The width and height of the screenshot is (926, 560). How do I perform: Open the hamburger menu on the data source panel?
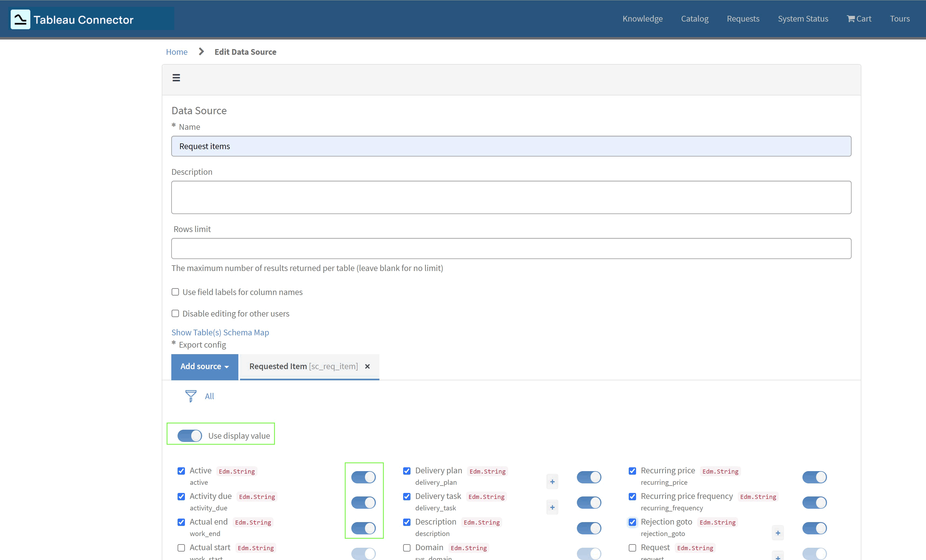(176, 77)
